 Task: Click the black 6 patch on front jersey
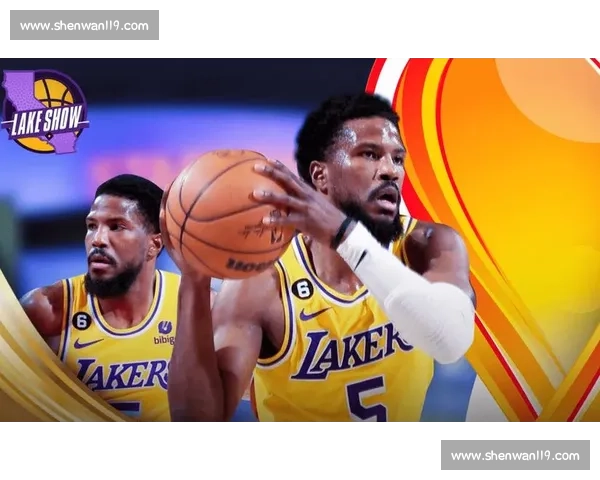pos(302,289)
